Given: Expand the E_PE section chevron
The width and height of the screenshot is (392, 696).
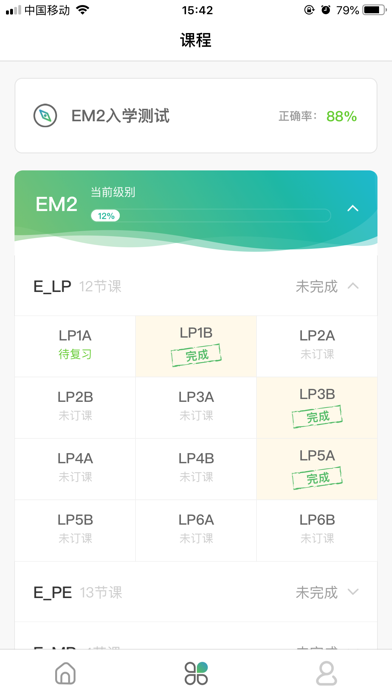Looking at the screenshot, I should 353,592.
